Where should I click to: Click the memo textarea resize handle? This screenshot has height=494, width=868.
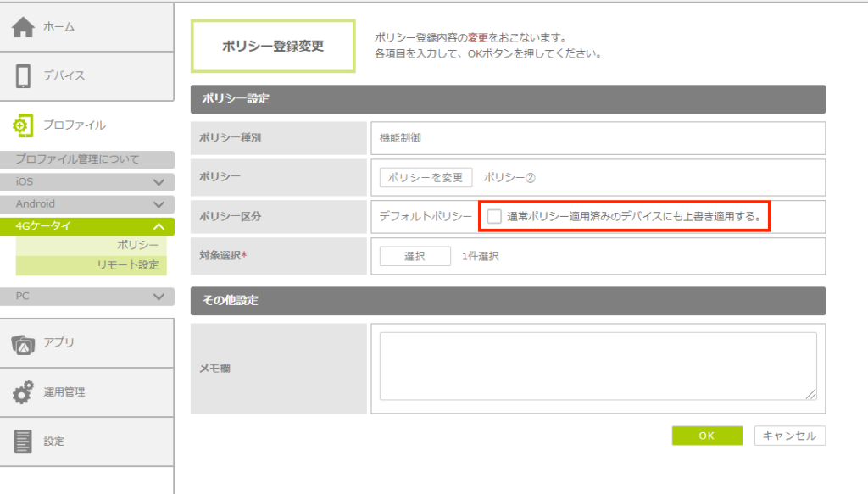coord(812,395)
